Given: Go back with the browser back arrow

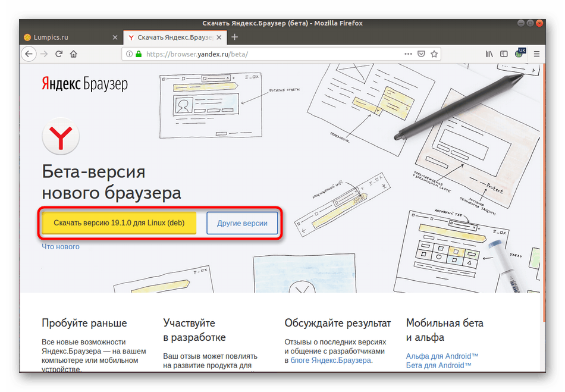Looking at the screenshot, I should pos(29,54).
